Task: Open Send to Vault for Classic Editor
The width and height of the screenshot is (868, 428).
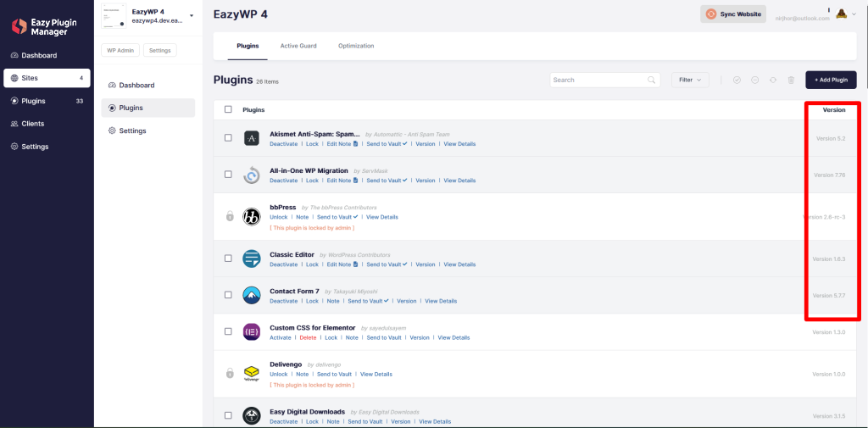Action: (387, 264)
